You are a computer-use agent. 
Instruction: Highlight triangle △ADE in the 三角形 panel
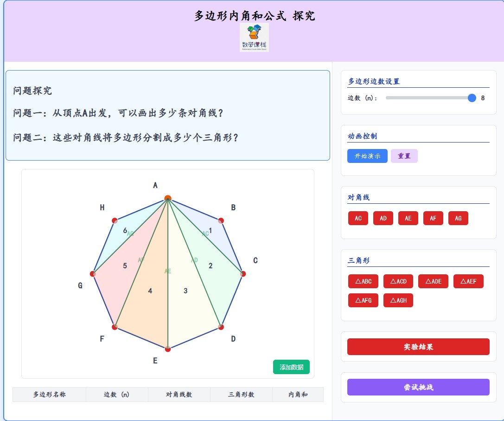[x=433, y=281]
